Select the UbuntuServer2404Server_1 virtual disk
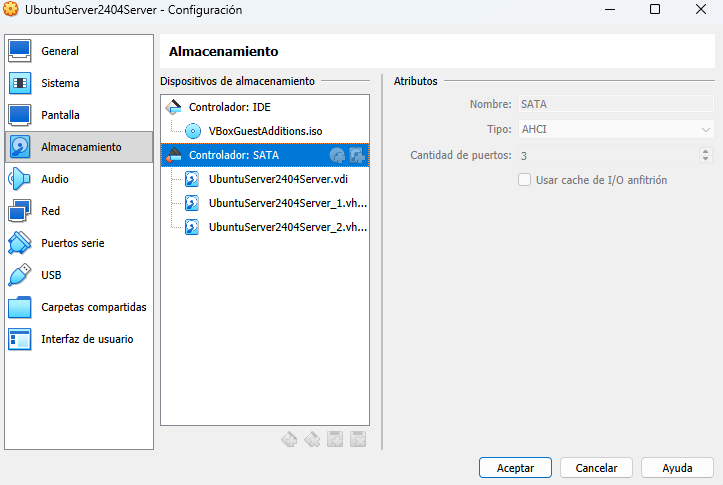Screen dimensions: 723x485 pyautogui.click(x=287, y=203)
